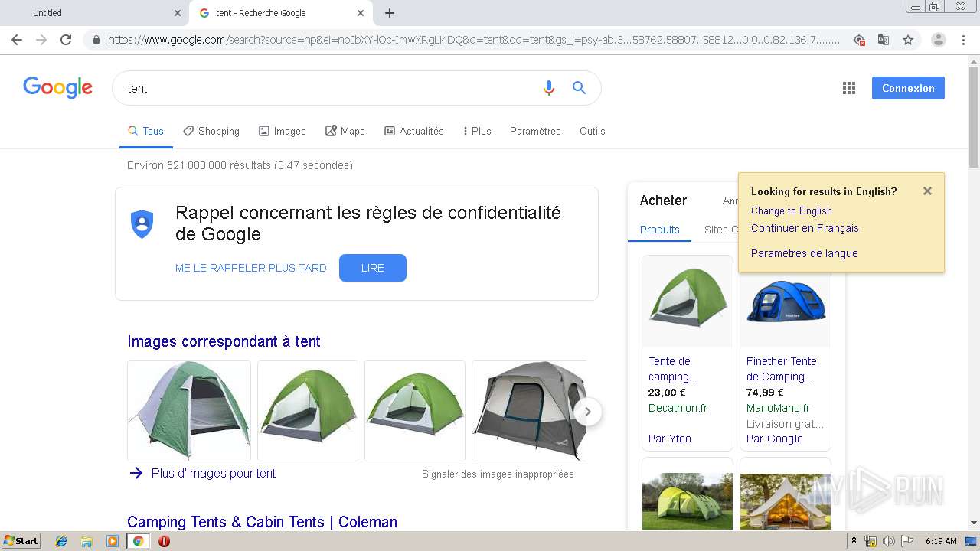Open the Maps results tab
The image size is (980, 551).
[345, 132]
